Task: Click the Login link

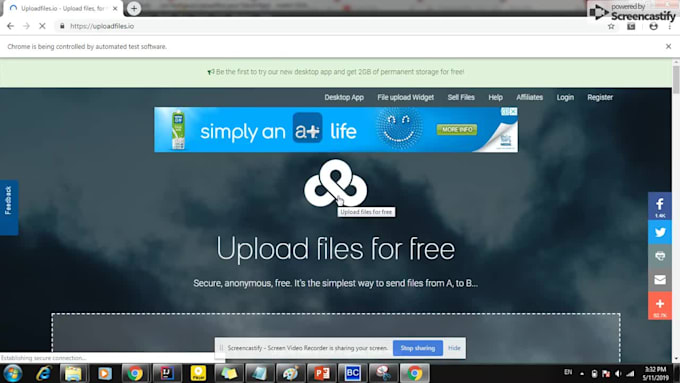Action: pos(565,97)
